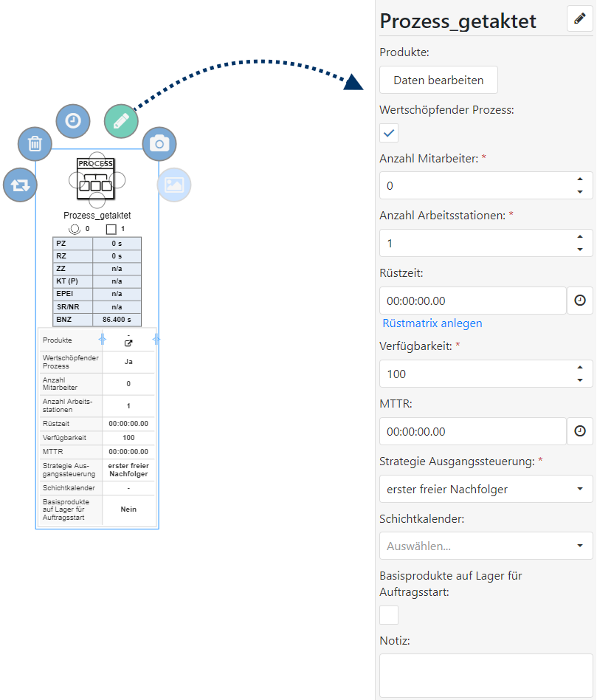Click Ja value in Wertschöpfender Prozess row
Screen dimensions: 597x700
128,362
